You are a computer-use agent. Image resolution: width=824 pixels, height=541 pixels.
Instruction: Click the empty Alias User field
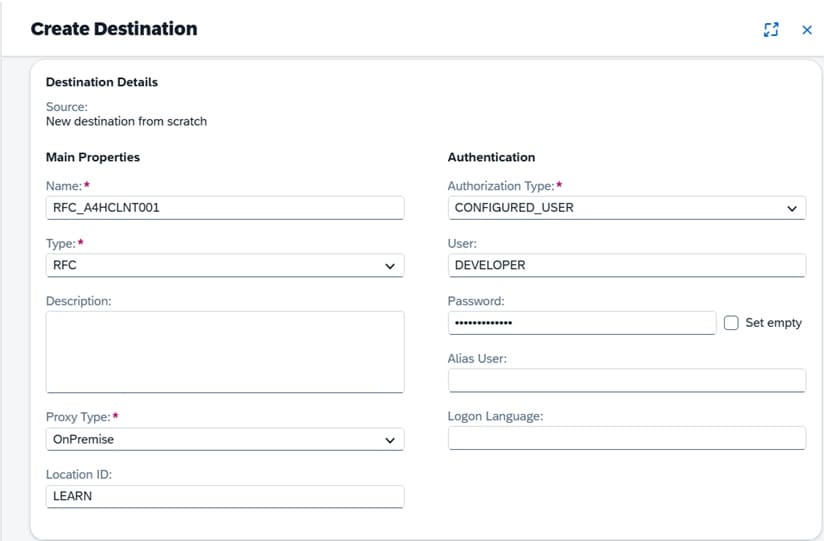626,381
